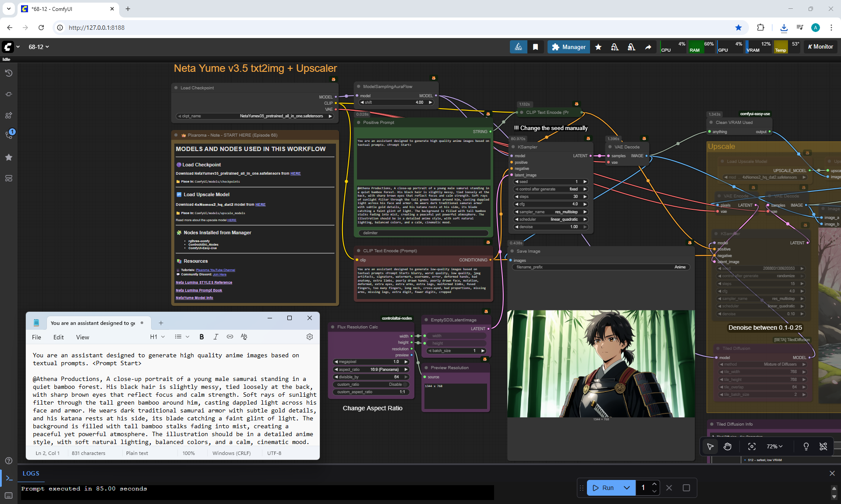Screen dimensions: 841x504
Task: Toggle the bottom console panel icon
Action: point(9,478)
